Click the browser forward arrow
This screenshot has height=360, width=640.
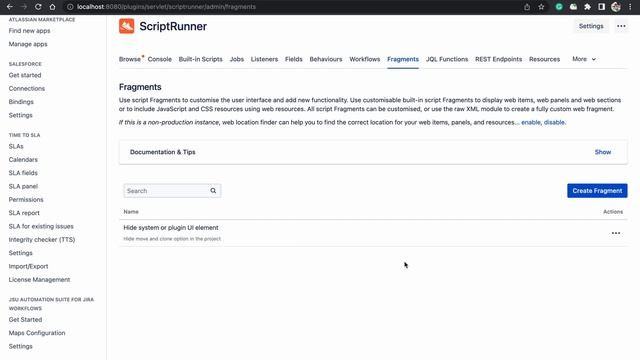[x=24, y=7]
